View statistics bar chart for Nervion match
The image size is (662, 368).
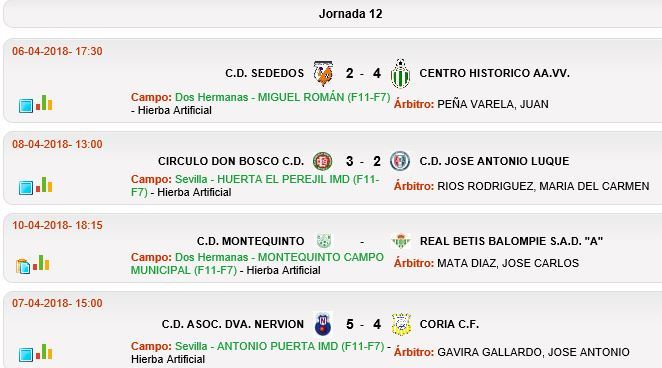[x=44, y=352]
